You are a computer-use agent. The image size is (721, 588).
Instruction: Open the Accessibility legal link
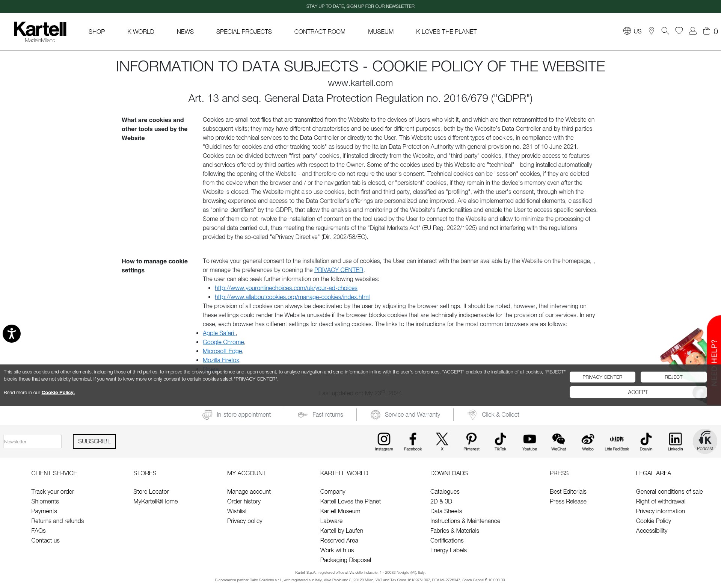652,531
